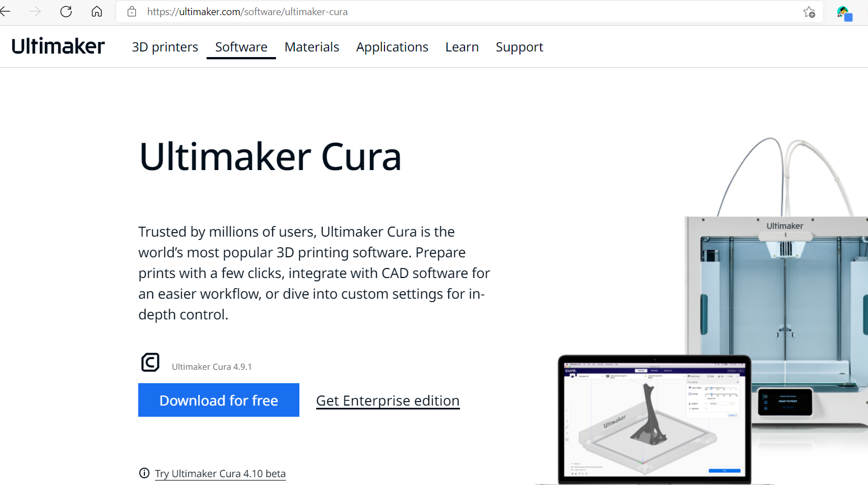Image resolution: width=868 pixels, height=485 pixels.
Task: Open the Materials menu
Action: coord(312,47)
